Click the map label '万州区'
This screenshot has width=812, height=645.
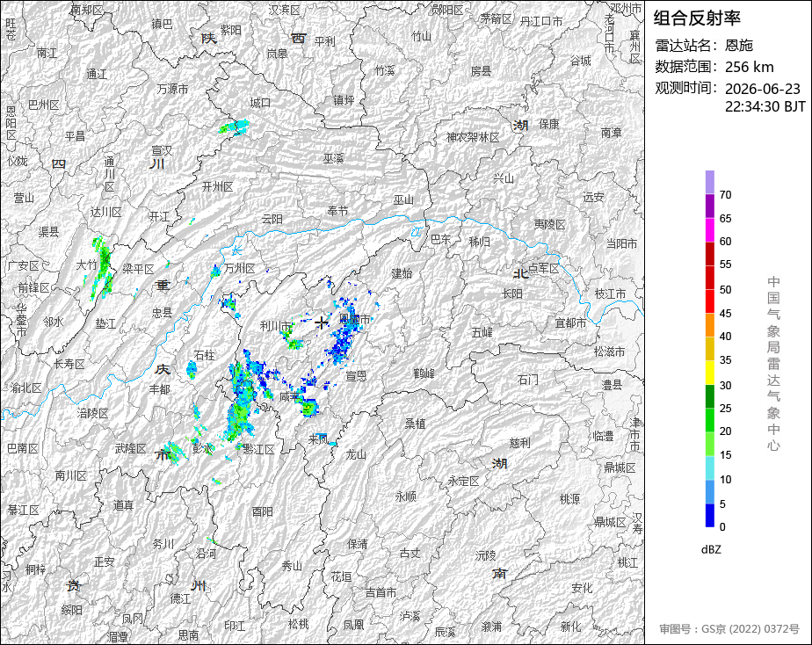tap(240, 268)
